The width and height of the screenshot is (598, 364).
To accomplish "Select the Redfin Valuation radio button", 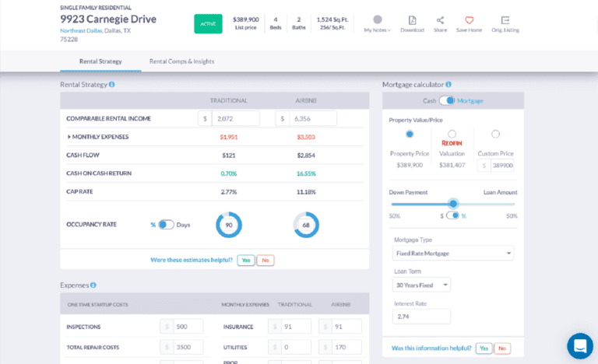I will coord(452,134).
